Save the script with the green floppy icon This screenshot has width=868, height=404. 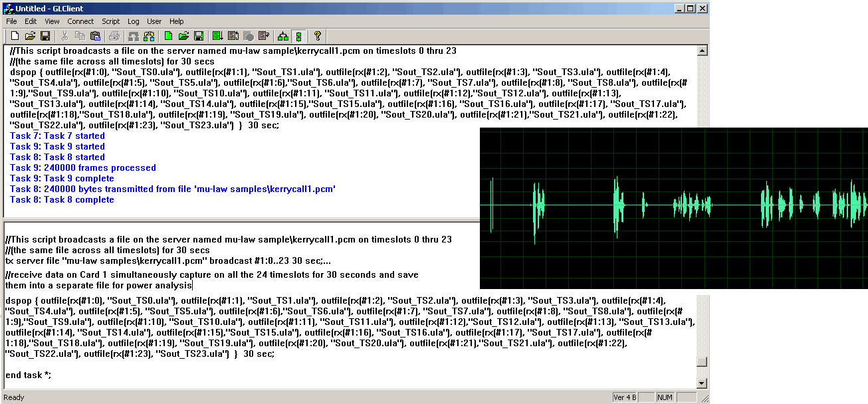[199, 35]
